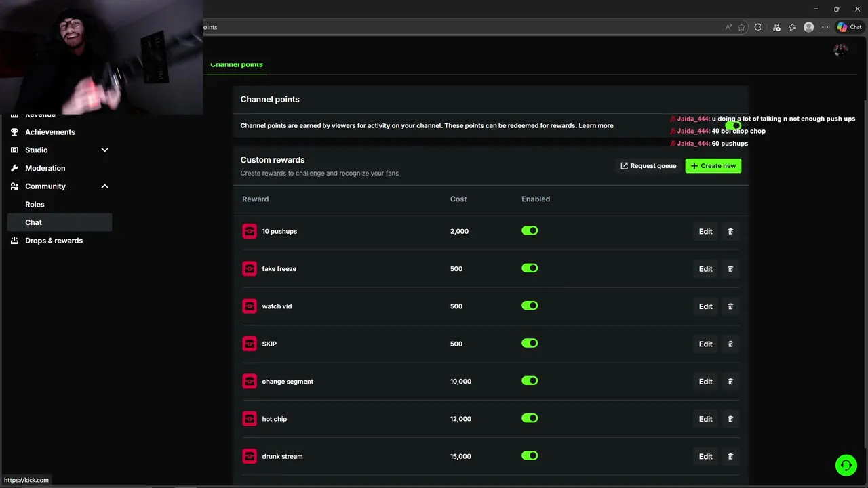The width and height of the screenshot is (868, 488).
Task: Select the Channel points tab
Action: pos(237,64)
